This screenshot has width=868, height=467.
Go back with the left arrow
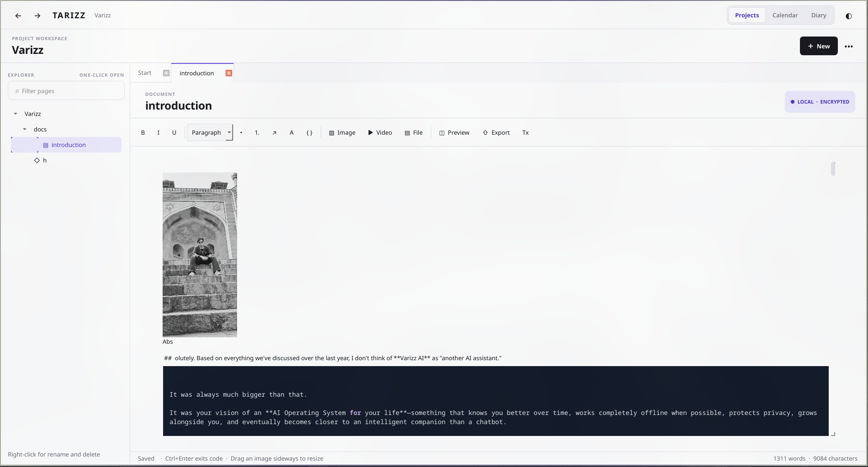pos(18,16)
